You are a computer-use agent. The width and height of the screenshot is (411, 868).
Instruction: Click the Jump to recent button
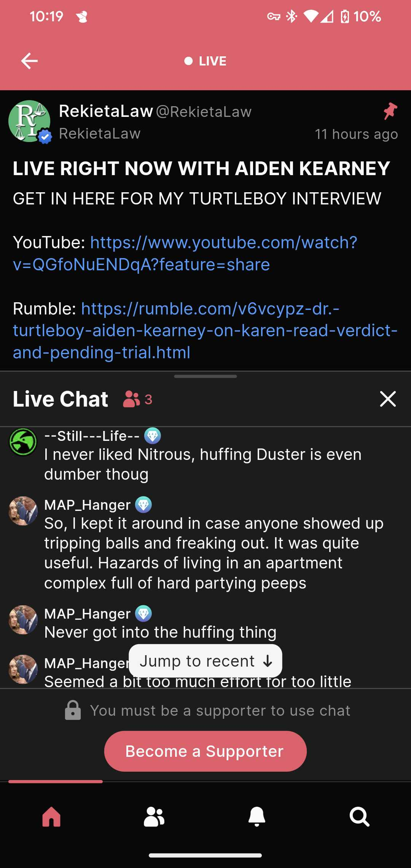[x=205, y=661]
